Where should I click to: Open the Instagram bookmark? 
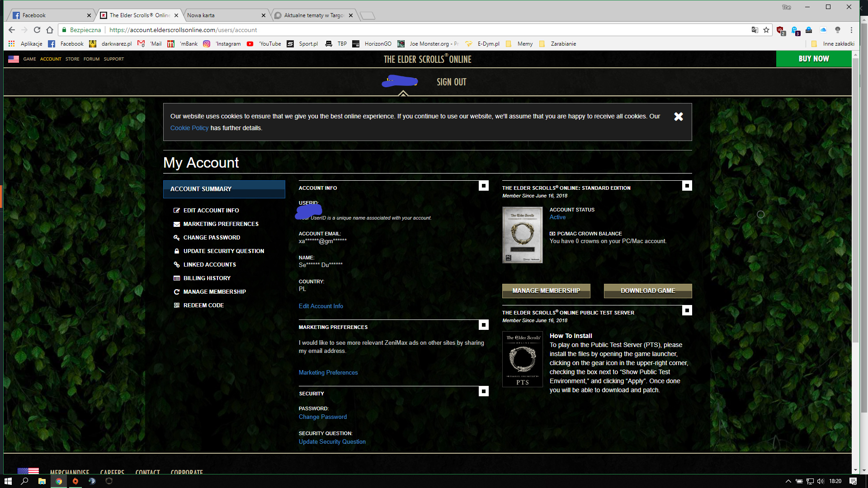[x=222, y=44]
